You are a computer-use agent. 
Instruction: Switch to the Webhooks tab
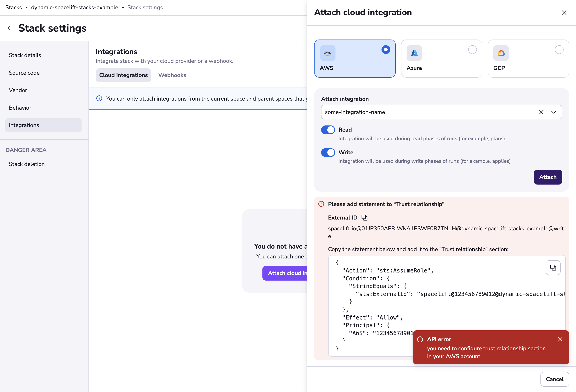(x=172, y=75)
